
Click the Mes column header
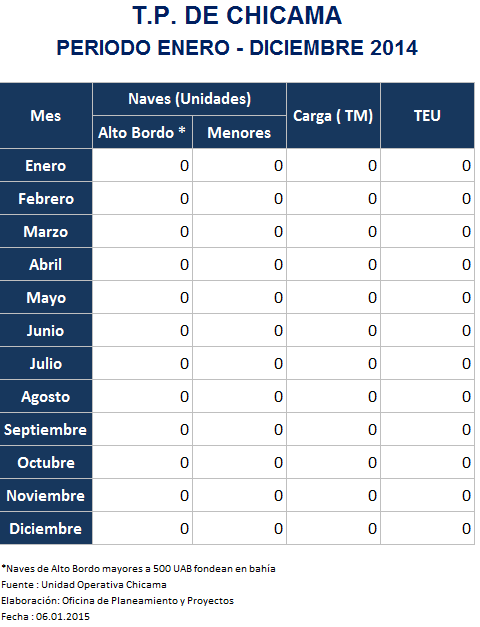click(46, 116)
